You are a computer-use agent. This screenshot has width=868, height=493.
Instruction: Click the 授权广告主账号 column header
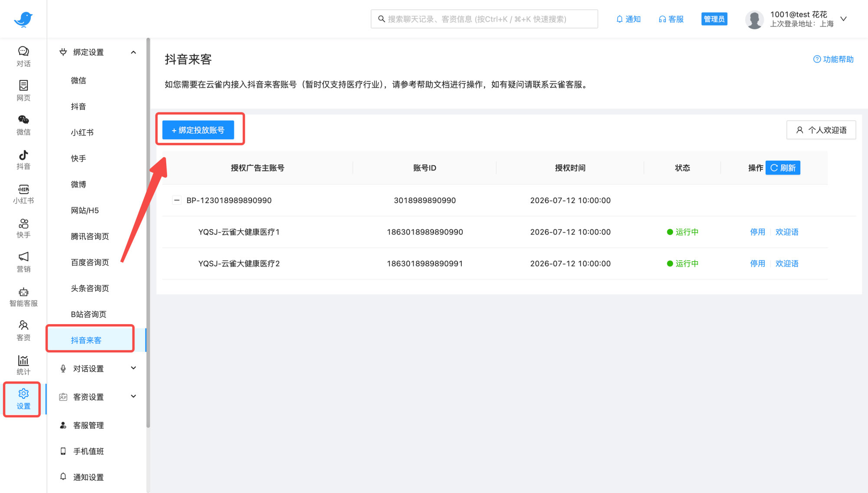(x=257, y=168)
